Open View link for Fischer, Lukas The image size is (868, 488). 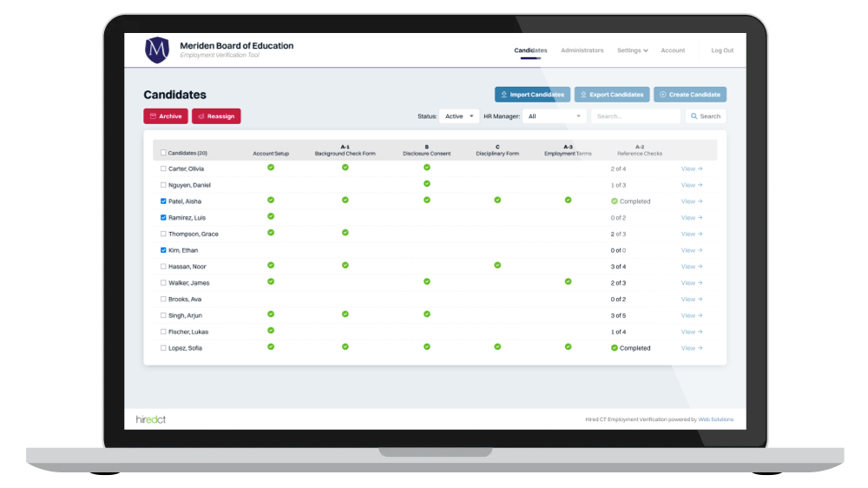click(x=692, y=332)
